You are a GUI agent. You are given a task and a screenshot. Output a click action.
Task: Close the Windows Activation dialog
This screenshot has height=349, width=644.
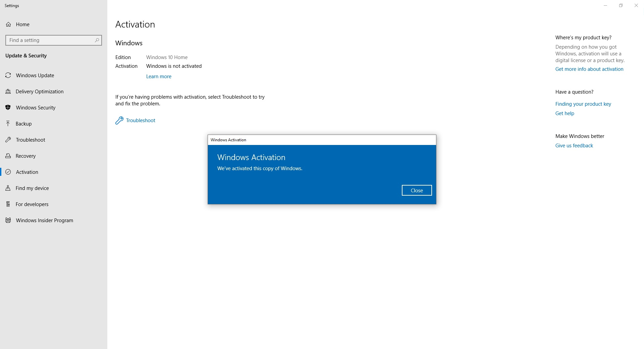click(x=417, y=190)
